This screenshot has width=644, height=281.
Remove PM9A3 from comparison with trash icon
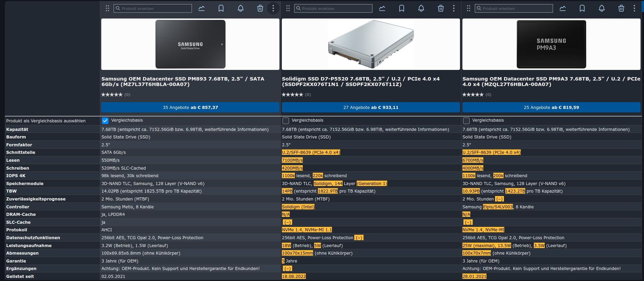click(621, 8)
